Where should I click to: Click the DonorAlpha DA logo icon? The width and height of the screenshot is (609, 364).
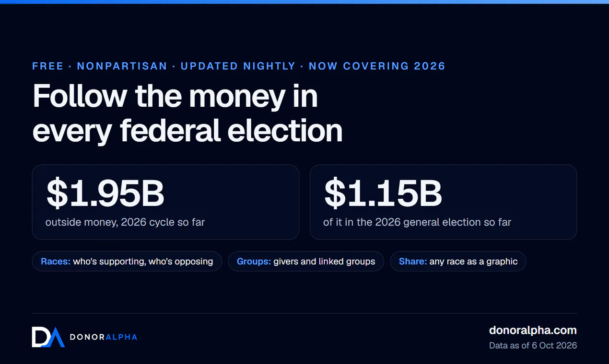pyautogui.click(x=48, y=337)
